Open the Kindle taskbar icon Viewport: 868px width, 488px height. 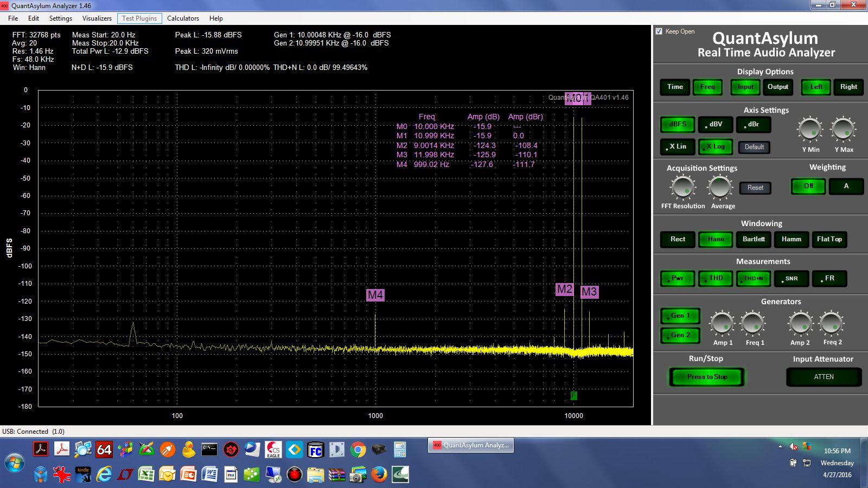(83, 474)
